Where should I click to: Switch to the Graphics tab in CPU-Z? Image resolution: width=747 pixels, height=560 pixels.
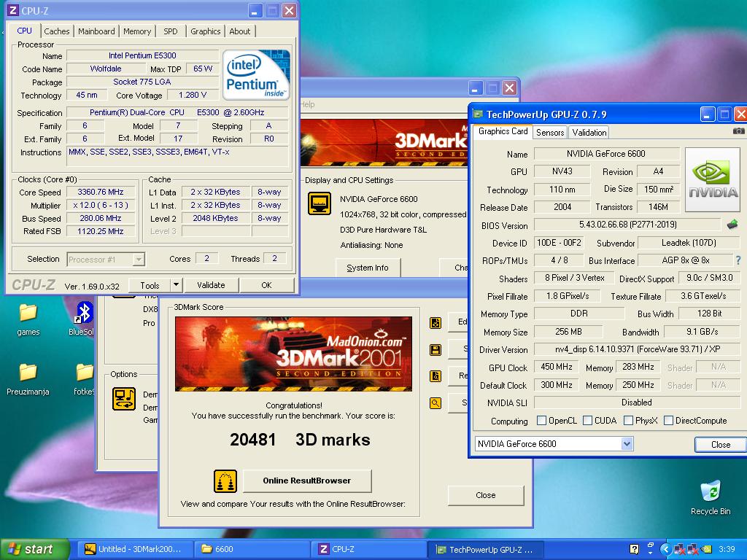click(x=205, y=31)
